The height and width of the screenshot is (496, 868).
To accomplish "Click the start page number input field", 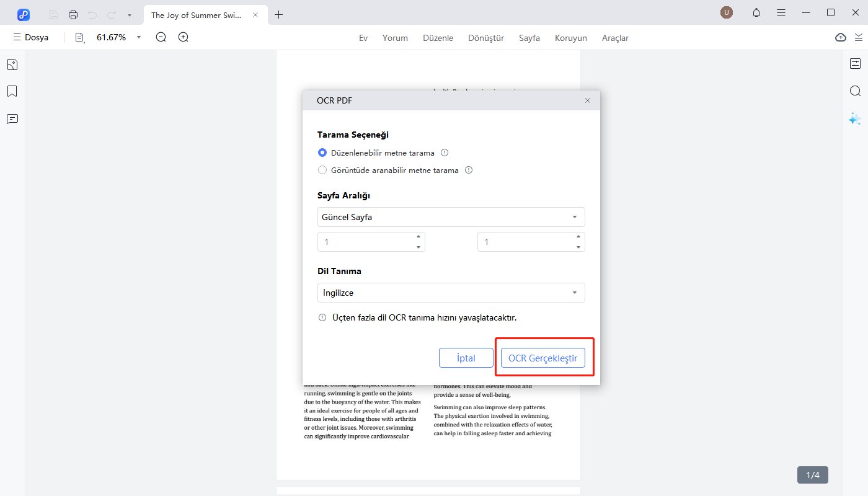I will (365, 242).
